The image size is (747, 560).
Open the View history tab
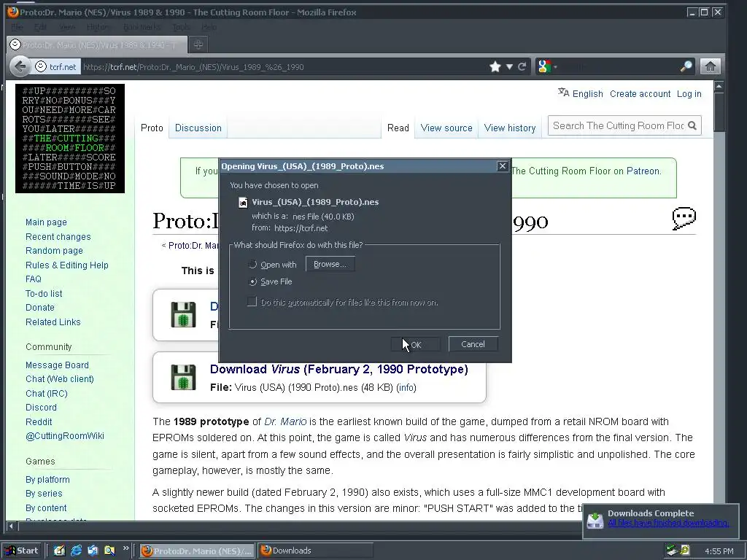pyautogui.click(x=510, y=128)
